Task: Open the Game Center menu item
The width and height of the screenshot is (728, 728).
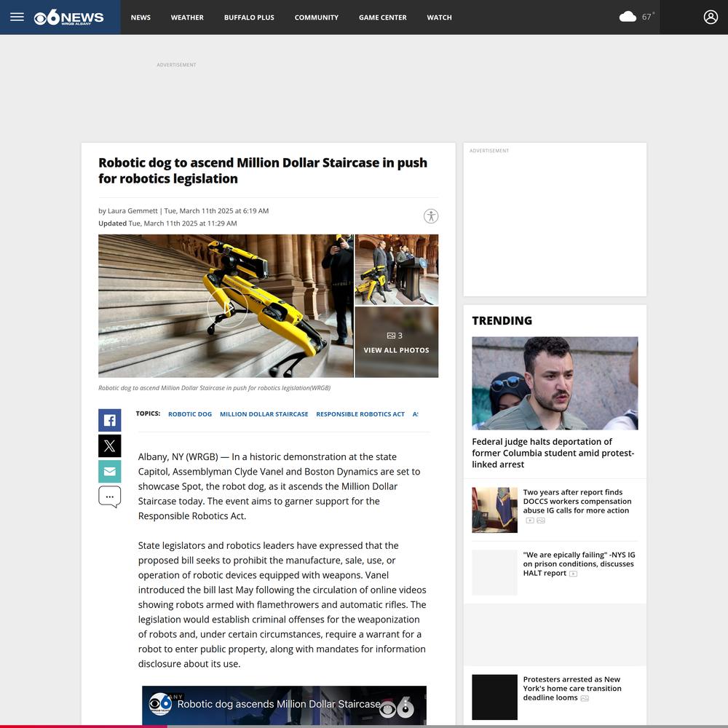Action: tap(383, 17)
